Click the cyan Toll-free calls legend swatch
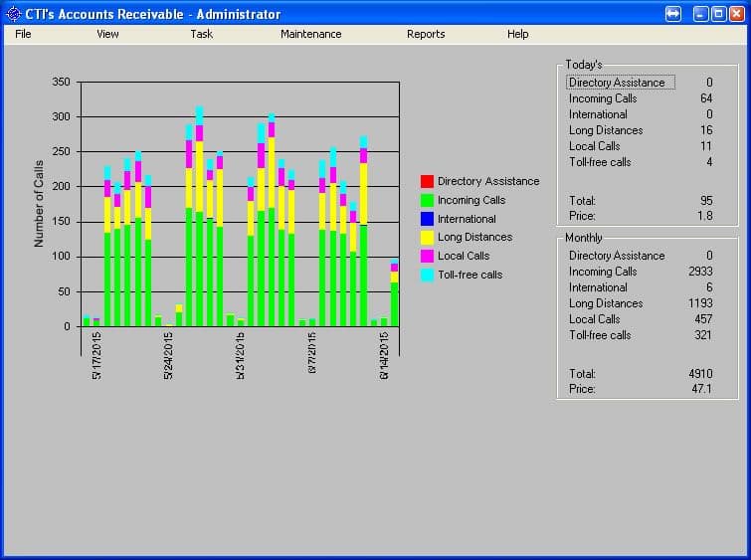Viewport: 751px width, 560px height. pos(427,275)
